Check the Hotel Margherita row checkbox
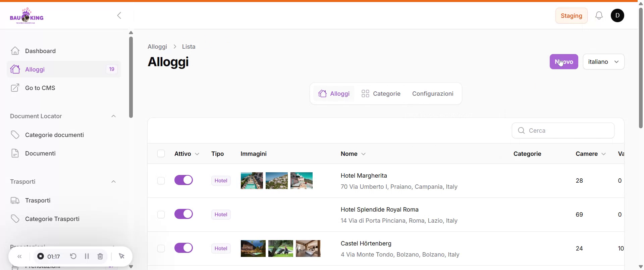Viewport: 644px width, 270px height. pyautogui.click(x=161, y=181)
